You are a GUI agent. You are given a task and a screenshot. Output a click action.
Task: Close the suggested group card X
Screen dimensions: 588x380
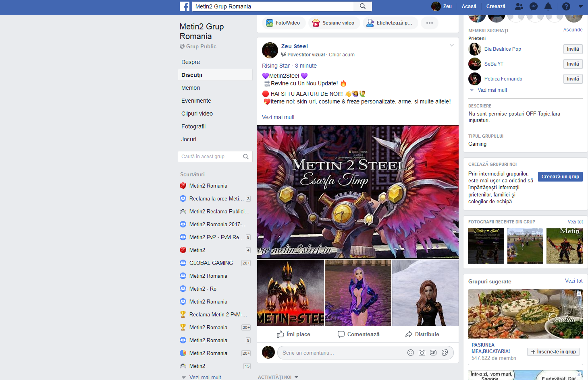pos(579,293)
